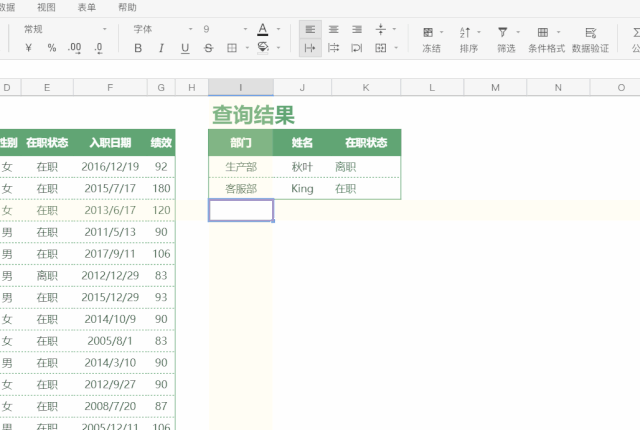Open the vertical alignment dropdown arrow
The height and width of the screenshot is (430, 640).
coord(395,29)
